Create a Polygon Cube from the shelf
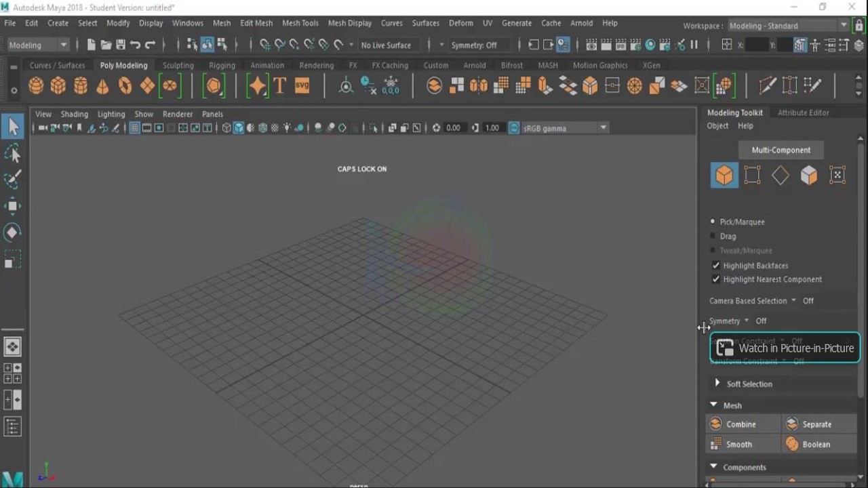 (58, 85)
